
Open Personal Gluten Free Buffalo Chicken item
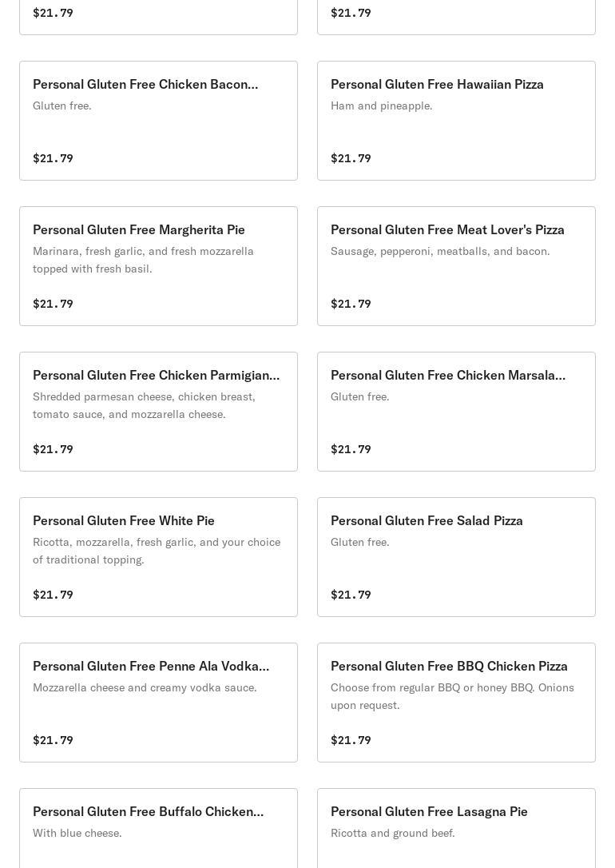[158, 828]
